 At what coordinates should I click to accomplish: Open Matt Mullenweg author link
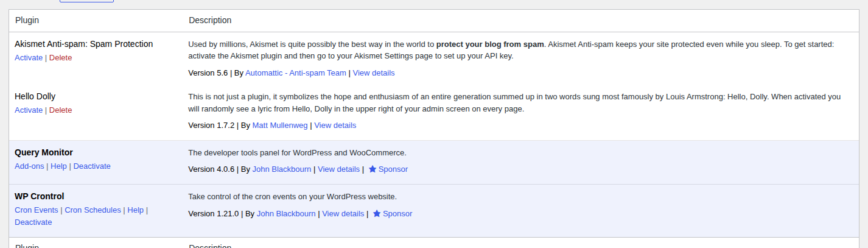pos(280,126)
